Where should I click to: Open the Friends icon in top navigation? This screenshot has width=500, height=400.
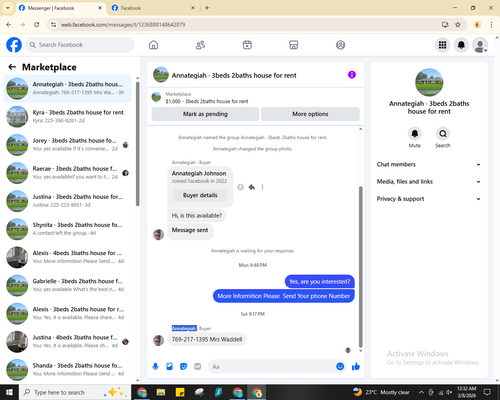[200, 45]
